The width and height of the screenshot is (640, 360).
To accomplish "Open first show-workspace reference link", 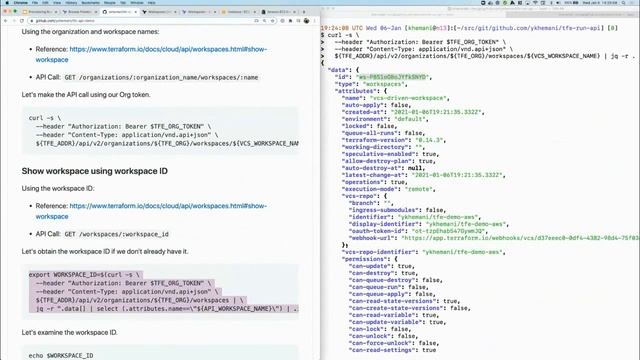I will (151, 54).
